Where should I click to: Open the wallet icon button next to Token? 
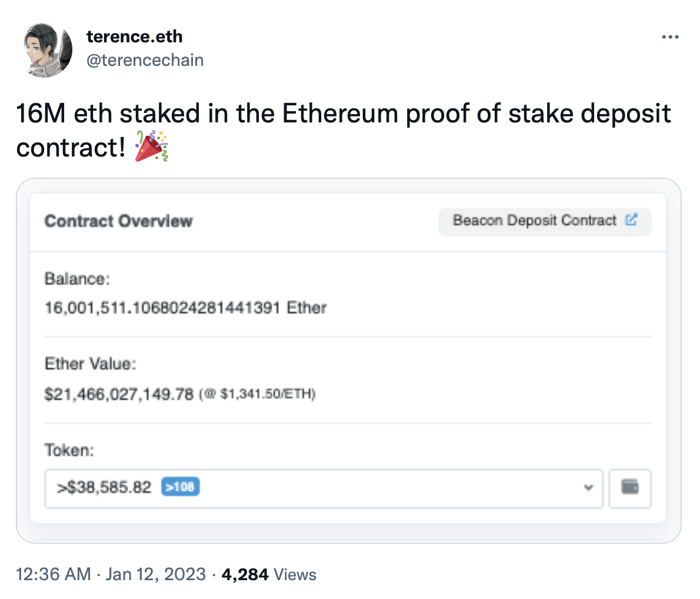point(630,488)
